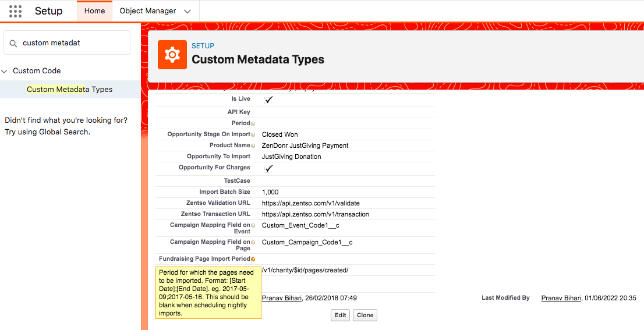Click the Zentso Transaction URL value
This screenshot has height=330, width=644.
(316, 214)
